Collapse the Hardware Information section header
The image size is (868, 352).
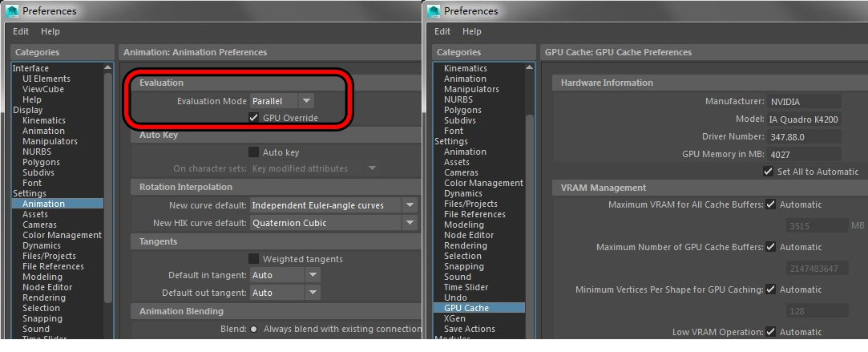click(x=710, y=83)
